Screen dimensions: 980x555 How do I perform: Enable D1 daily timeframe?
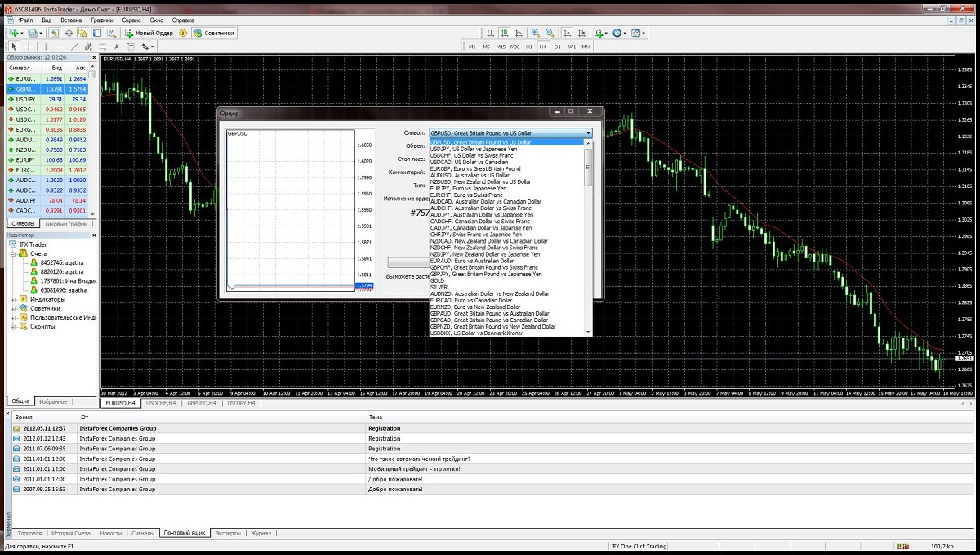coord(557,47)
